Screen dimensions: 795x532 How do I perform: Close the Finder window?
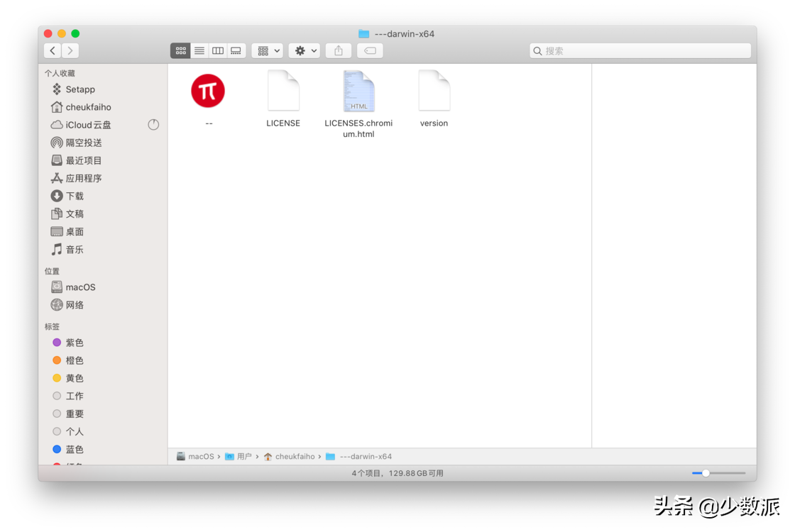click(48, 33)
